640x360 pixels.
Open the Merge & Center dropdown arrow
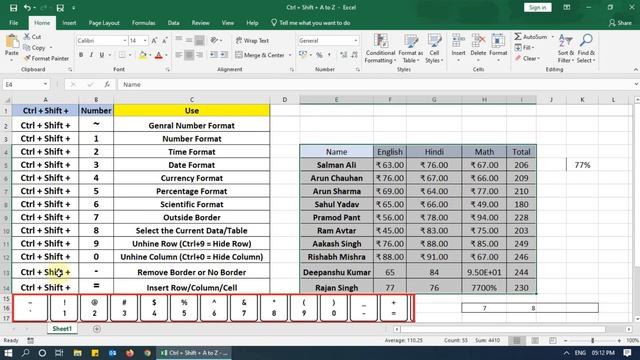290,55
